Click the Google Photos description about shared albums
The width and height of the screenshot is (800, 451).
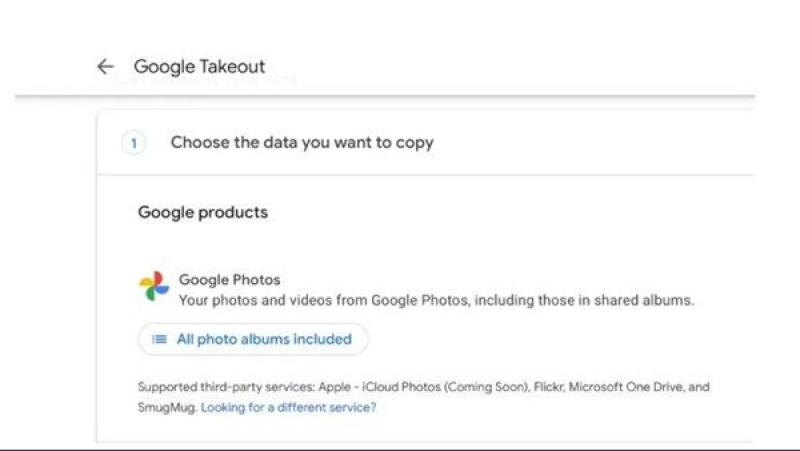click(436, 300)
